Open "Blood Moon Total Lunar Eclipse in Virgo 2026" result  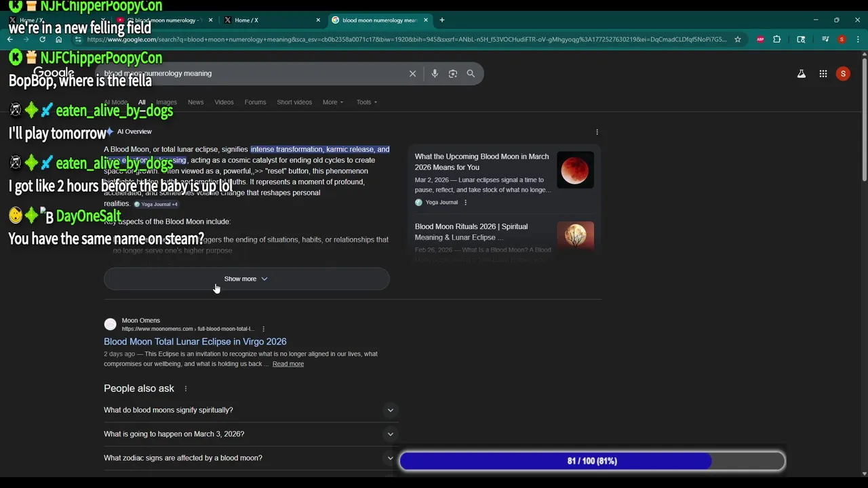pyautogui.click(x=195, y=342)
